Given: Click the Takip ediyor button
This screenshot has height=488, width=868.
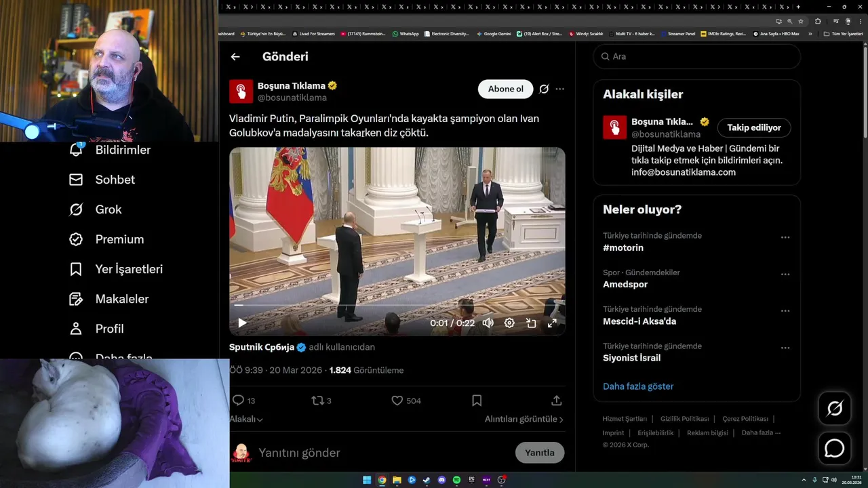Looking at the screenshot, I should [754, 127].
